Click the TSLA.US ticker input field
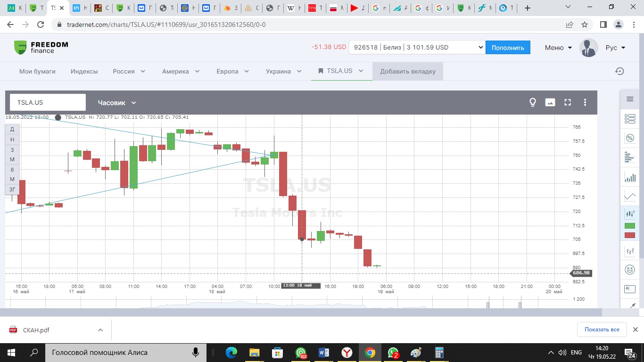Screen dimensions: 644x362 pos(48,102)
